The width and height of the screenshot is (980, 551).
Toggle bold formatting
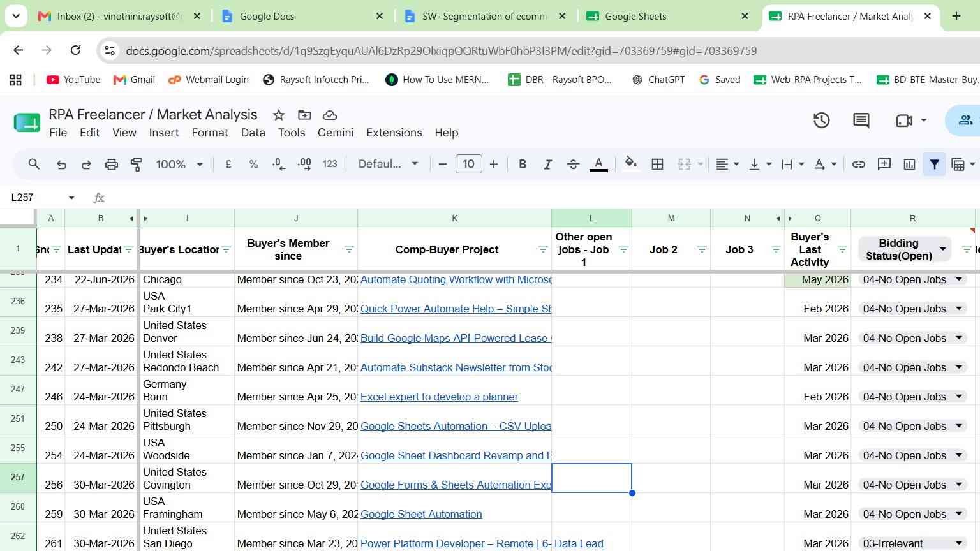click(x=523, y=164)
